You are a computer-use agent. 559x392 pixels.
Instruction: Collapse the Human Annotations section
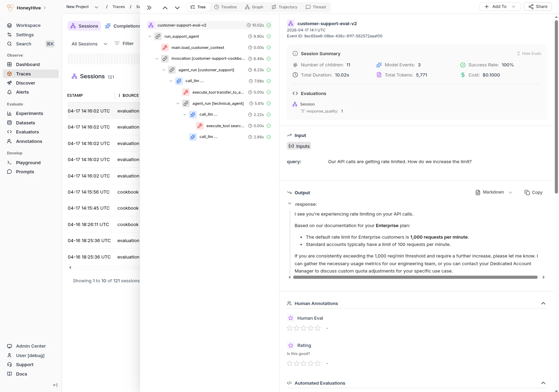point(543,303)
